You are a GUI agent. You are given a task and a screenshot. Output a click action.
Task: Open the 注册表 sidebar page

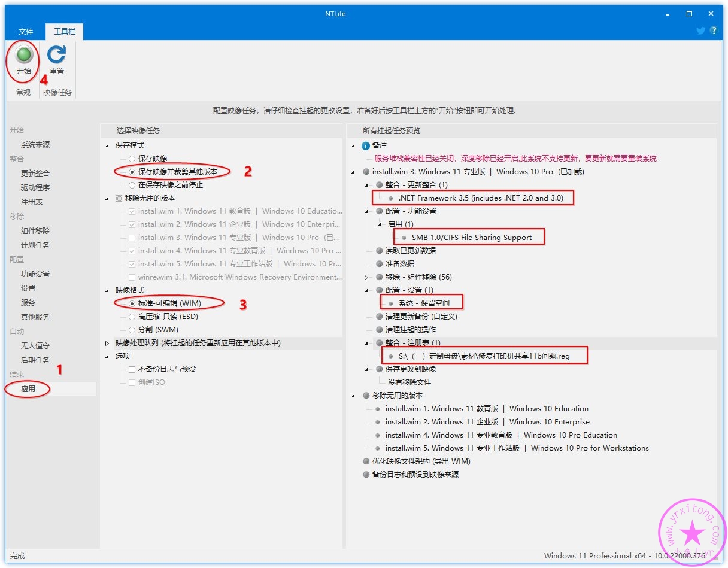point(32,202)
